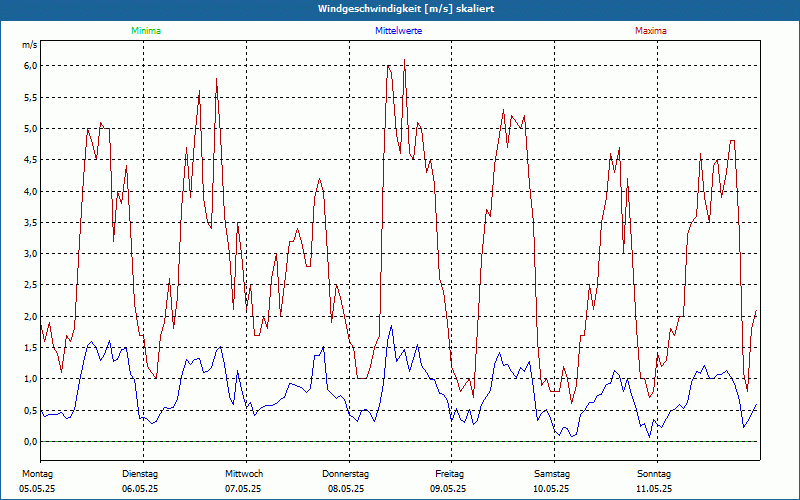The height and width of the screenshot is (500, 800).
Task: Click the '3,0' y-axis value
Action: [x=31, y=254]
